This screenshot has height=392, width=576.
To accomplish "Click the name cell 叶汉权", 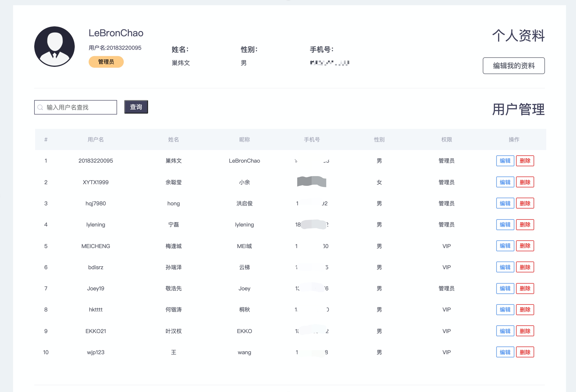I will tap(174, 331).
